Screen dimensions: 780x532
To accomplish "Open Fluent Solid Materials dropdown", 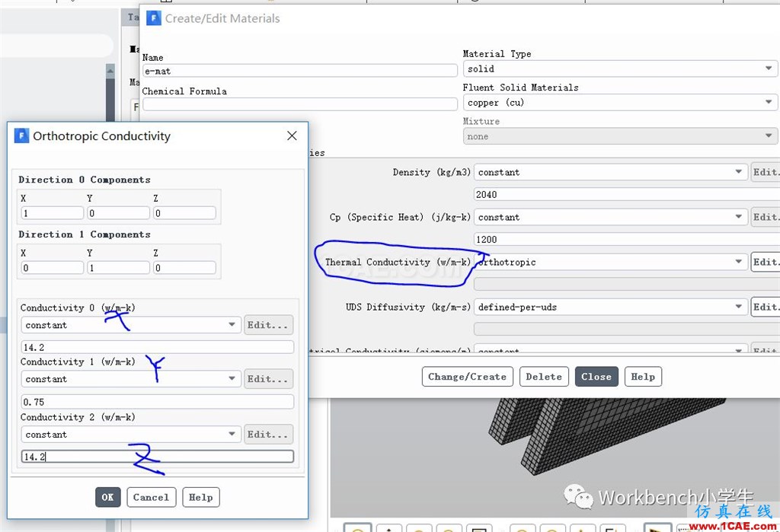I will [620, 103].
